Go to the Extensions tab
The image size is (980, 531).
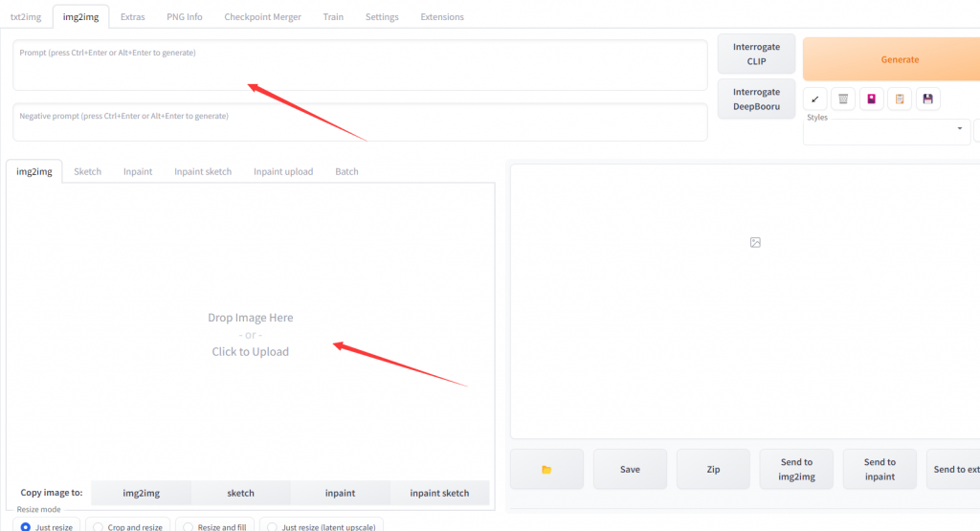point(442,17)
